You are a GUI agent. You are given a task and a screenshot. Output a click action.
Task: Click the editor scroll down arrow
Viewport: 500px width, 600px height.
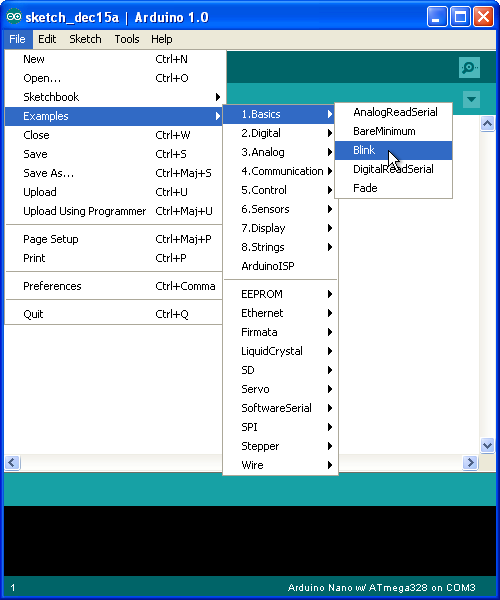click(x=487, y=445)
